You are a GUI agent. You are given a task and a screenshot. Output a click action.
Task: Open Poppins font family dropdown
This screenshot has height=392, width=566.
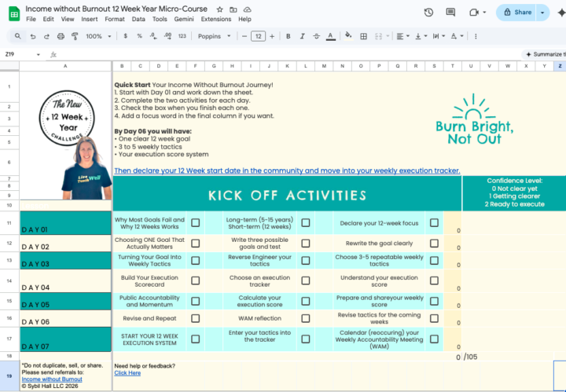pos(215,36)
